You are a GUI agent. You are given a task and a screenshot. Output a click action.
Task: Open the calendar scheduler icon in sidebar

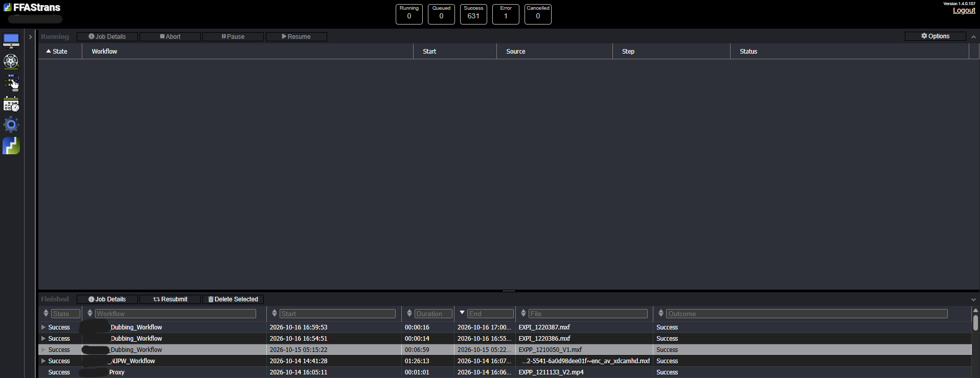pos(11,104)
